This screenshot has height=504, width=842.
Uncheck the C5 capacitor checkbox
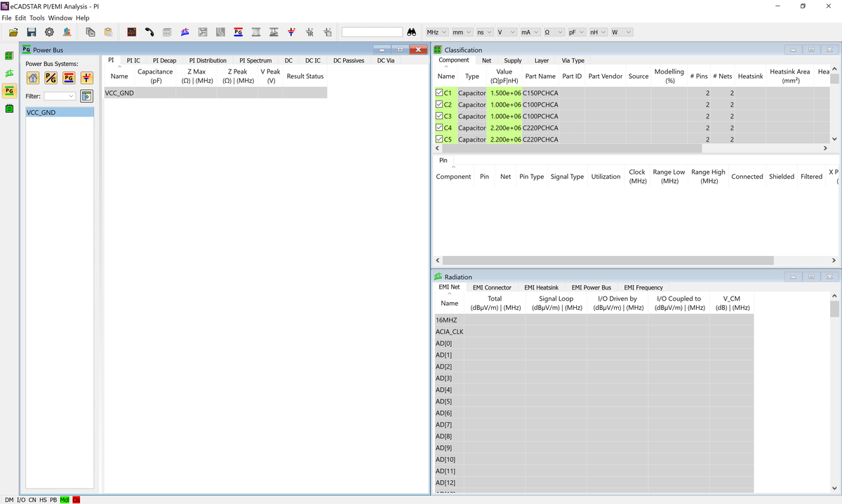pyautogui.click(x=439, y=139)
